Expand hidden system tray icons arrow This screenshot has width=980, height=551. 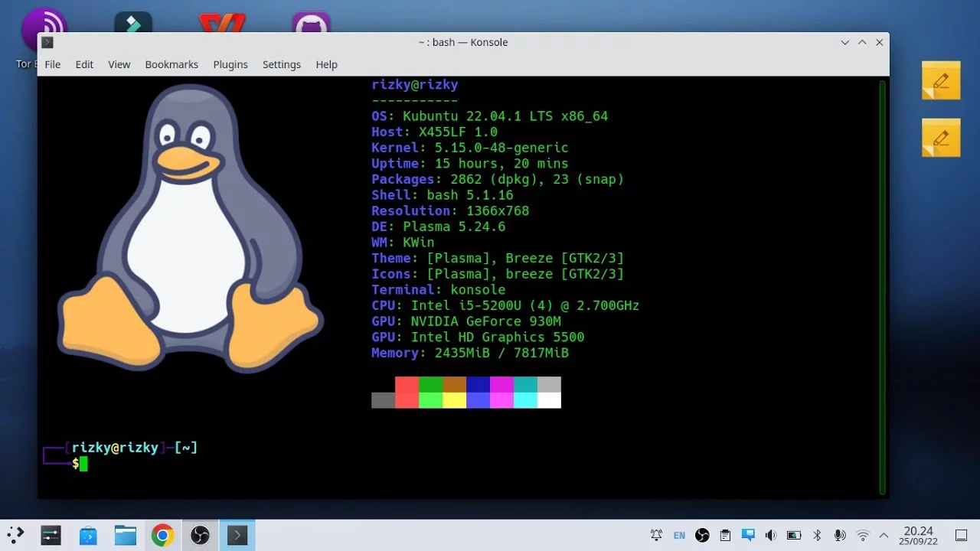pyautogui.click(x=884, y=536)
